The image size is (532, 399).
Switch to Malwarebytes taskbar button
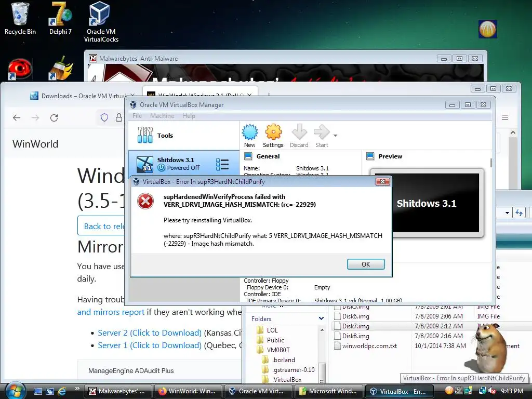coord(117,391)
